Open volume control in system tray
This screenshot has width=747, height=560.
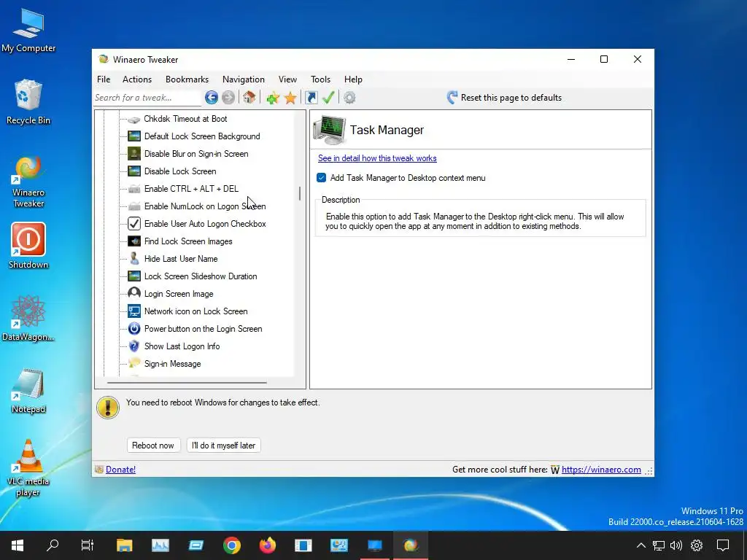coord(676,545)
